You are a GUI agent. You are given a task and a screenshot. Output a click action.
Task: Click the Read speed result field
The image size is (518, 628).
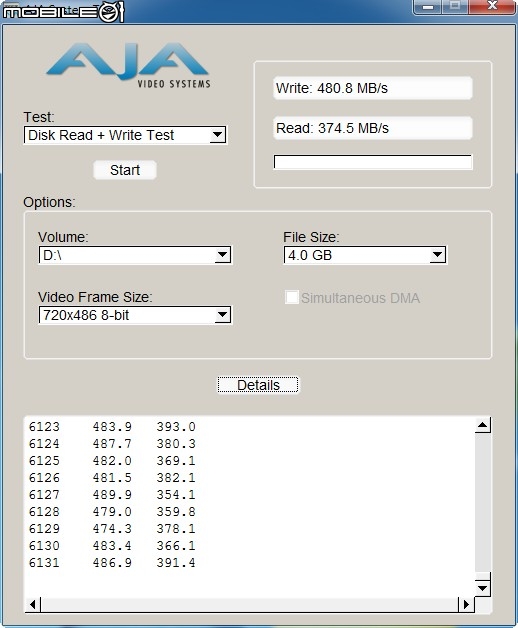(x=373, y=128)
